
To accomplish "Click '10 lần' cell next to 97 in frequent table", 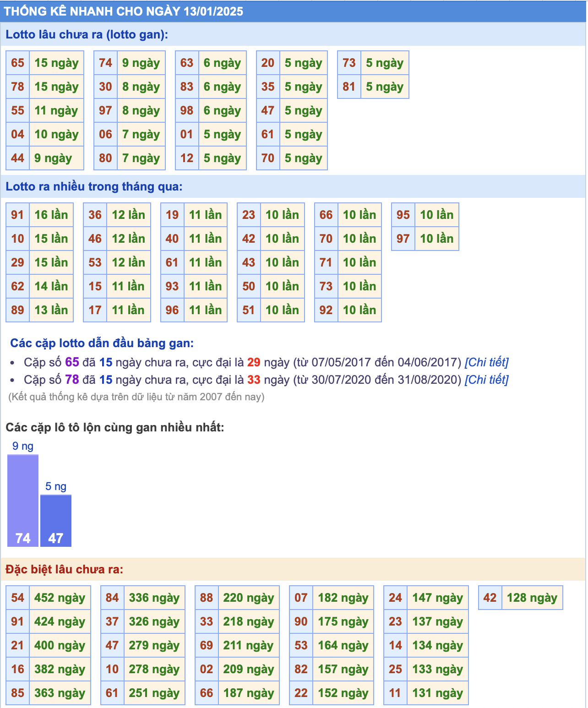I will 437,239.
